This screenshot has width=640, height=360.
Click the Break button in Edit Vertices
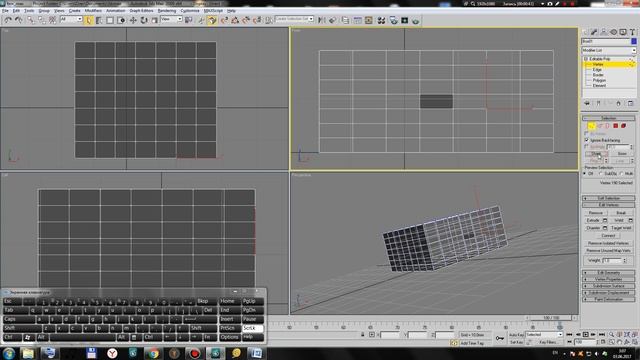tap(621, 213)
